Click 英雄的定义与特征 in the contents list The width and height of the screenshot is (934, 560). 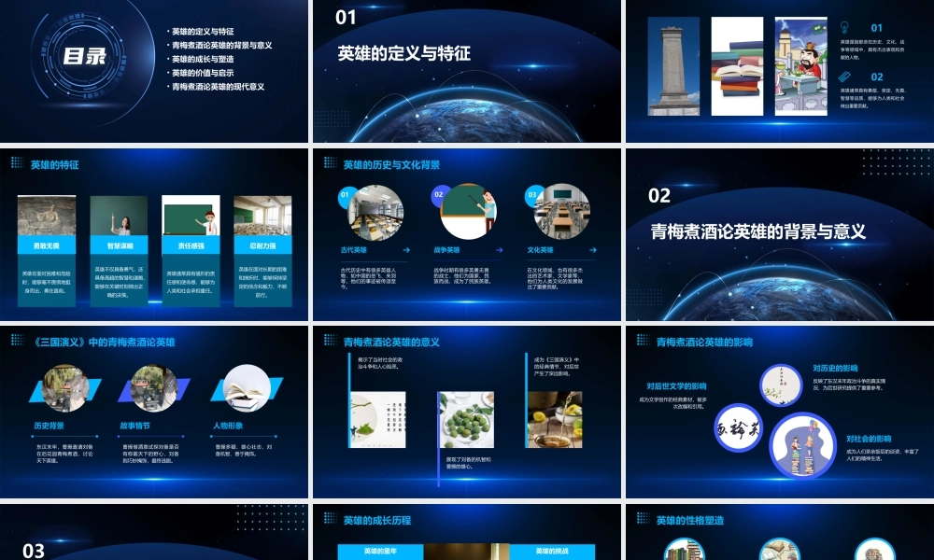pos(203,32)
